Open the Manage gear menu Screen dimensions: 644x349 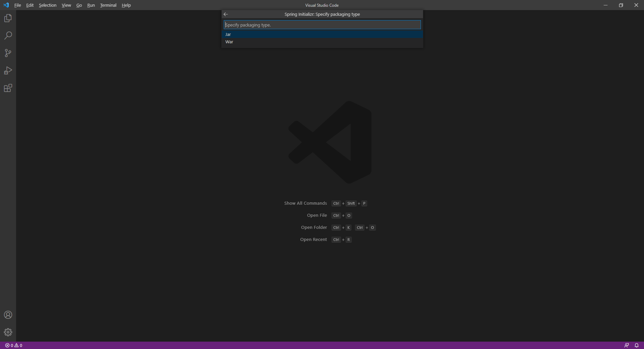8,332
